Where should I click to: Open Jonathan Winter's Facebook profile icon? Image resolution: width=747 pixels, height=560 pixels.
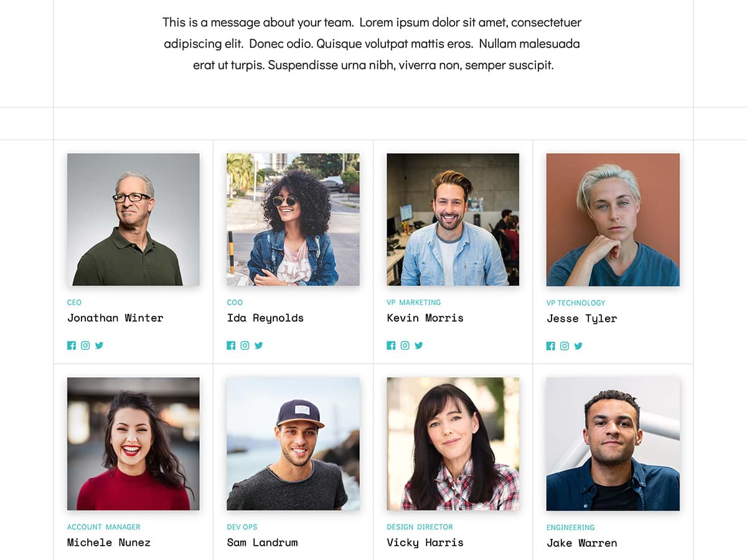tap(71, 345)
